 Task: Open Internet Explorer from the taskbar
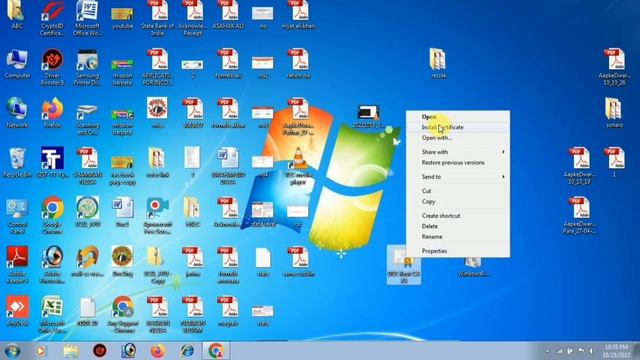pyautogui.click(x=187, y=351)
